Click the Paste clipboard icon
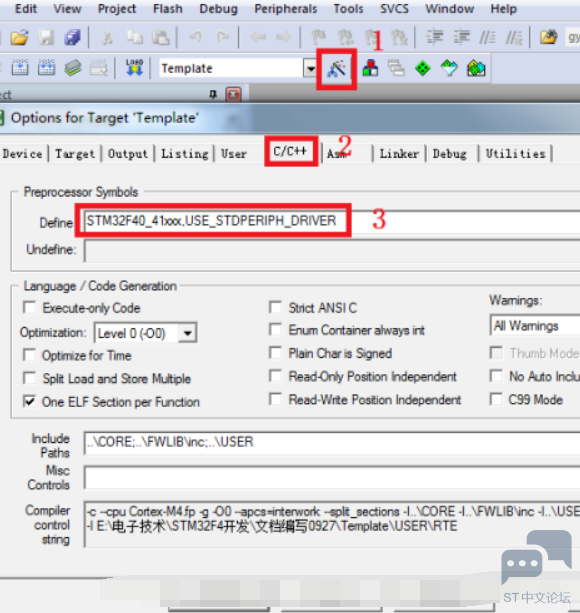 click(x=160, y=38)
